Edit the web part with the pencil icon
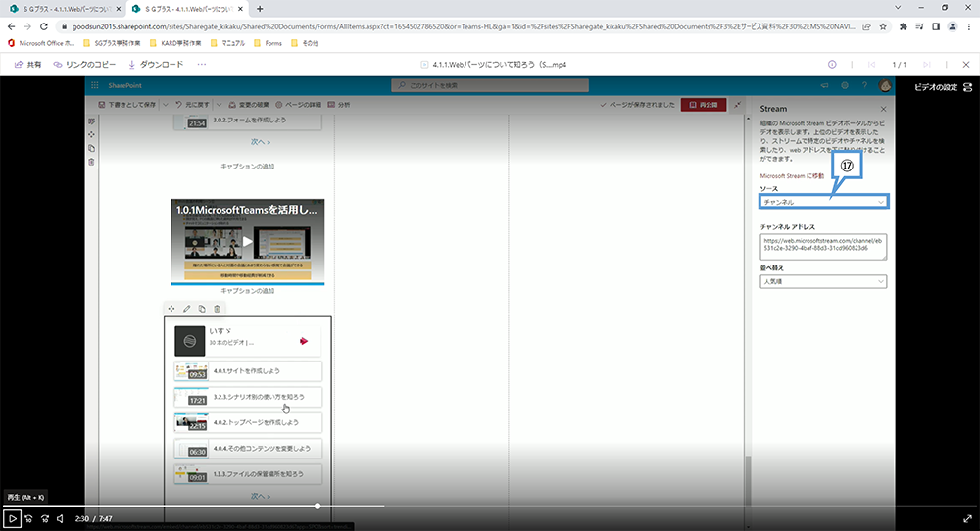This screenshot has height=531, width=980. pos(187,309)
